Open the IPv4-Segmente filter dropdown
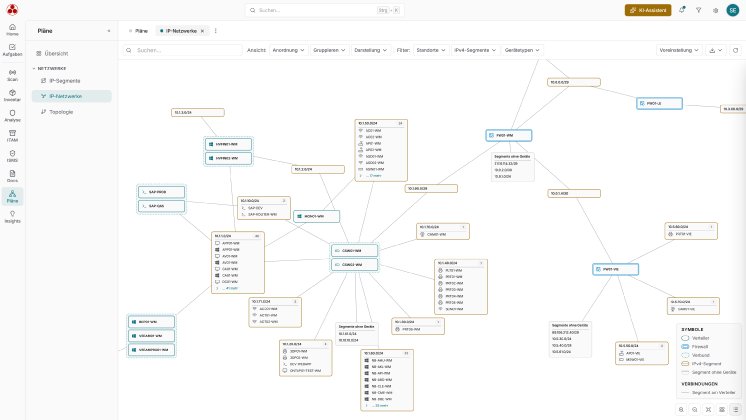The image size is (746, 420). pyautogui.click(x=475, y=50)
